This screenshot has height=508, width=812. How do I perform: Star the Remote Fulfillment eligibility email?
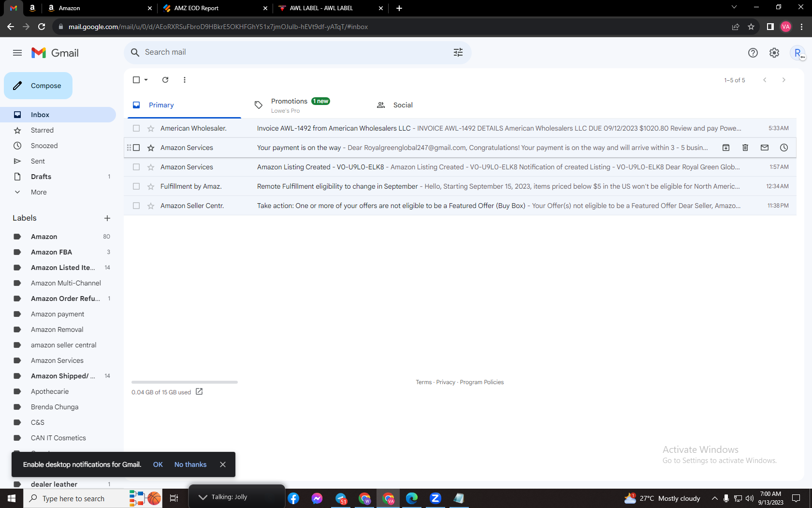(151, 186)
